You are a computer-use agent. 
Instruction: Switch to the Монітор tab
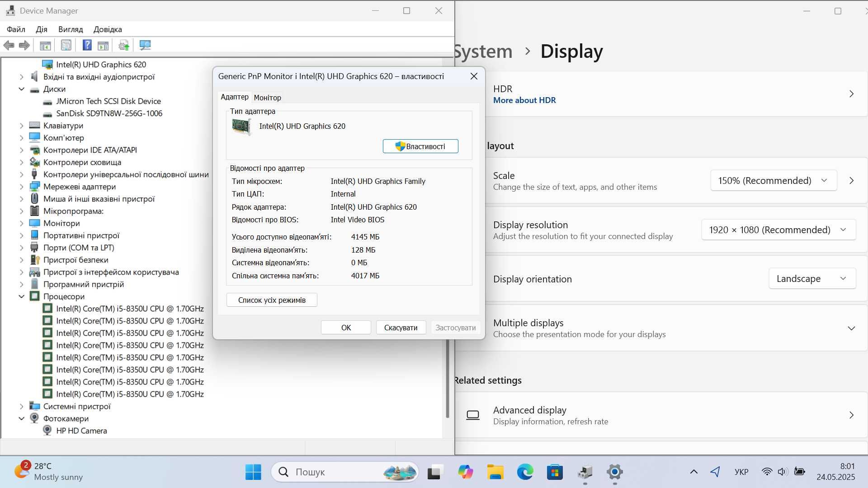pyautogui.click(x=268, y=98)
